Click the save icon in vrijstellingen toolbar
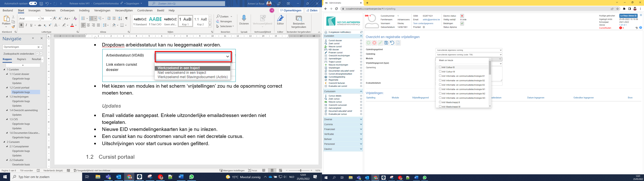 point(386,43)
